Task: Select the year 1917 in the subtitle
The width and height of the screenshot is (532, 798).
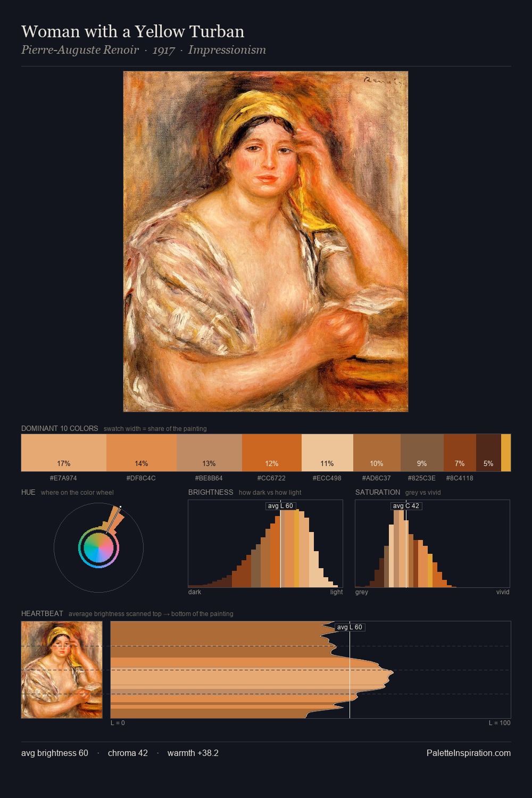Action: pyautogui.click(x=164, y=50)
